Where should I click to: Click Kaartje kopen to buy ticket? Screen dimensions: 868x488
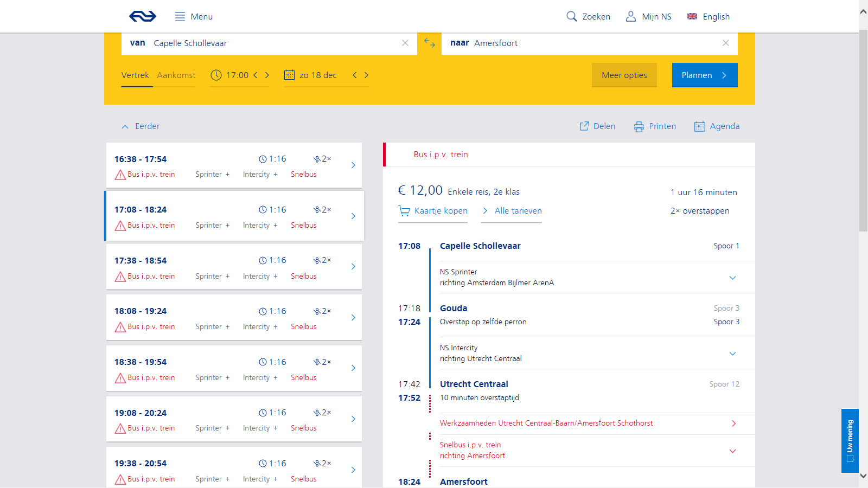(433, 211)
